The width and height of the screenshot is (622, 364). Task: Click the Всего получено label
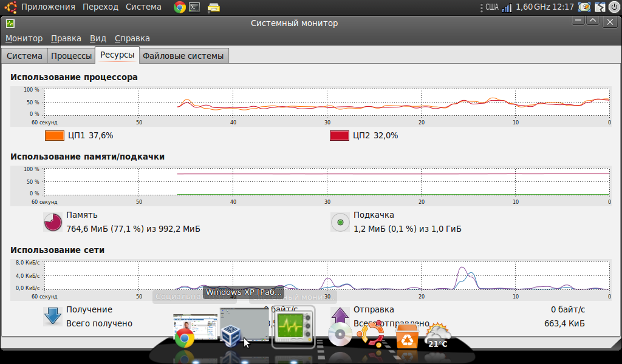click(99, 323)
